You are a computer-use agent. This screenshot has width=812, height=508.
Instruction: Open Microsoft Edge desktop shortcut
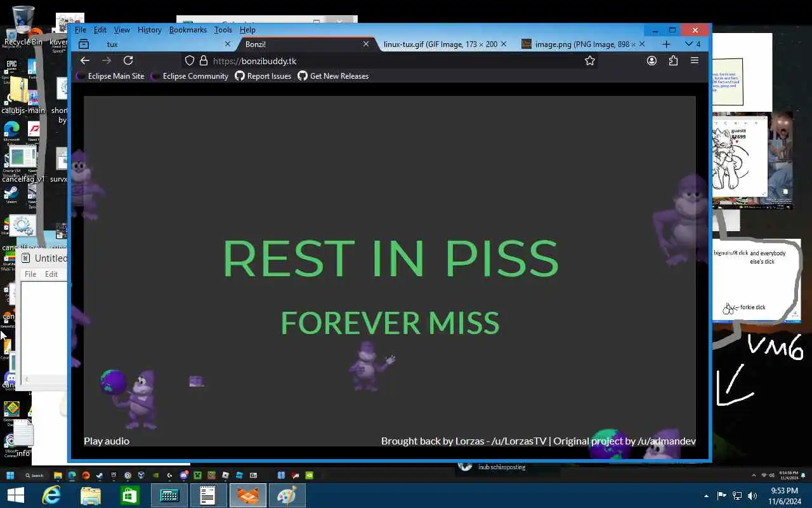11,132
